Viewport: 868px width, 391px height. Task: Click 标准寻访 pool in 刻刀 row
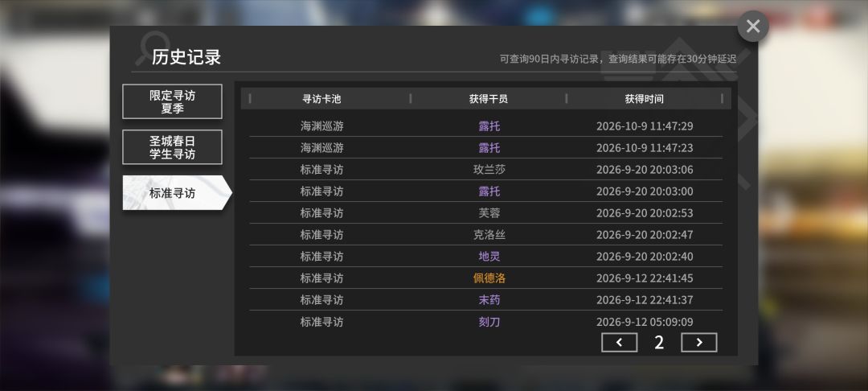[321, 322]
